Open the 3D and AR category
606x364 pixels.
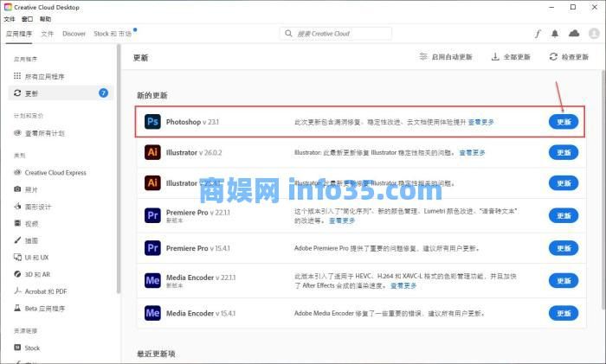click(x=32, y=274)
